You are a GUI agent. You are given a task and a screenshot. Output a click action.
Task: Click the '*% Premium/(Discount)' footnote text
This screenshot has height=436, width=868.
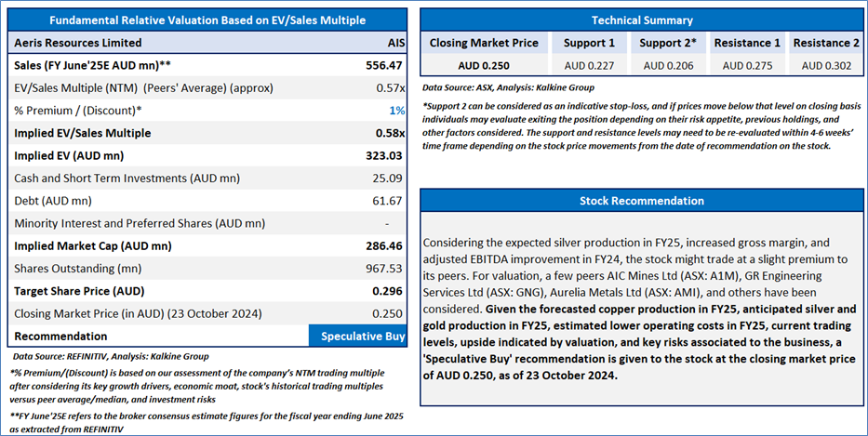(x=197, y=386)
